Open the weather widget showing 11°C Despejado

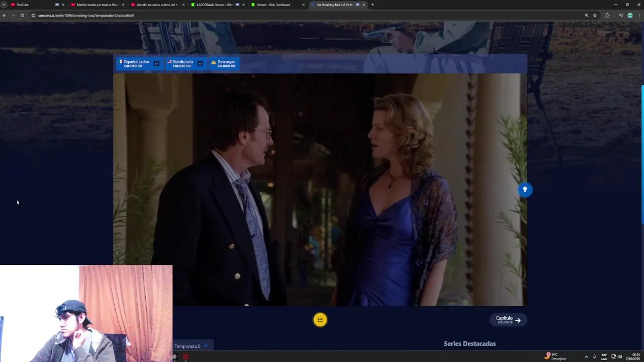pos(555,356)
